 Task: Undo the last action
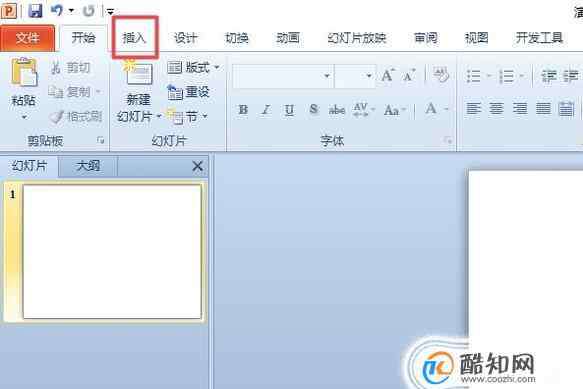pyautogui.click(x=57, y=10)
